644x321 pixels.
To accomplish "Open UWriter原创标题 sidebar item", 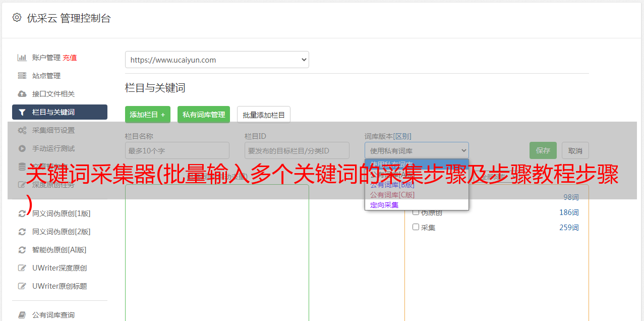I will click(60, 286).
